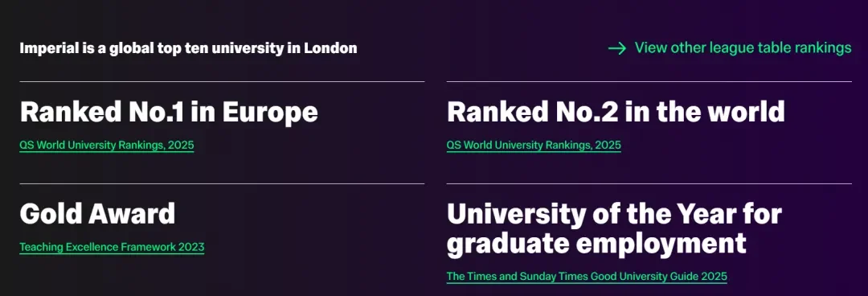868x296 pixels.
Task: Click the Imperial global top ten university sentence
Action: point(188,48)
